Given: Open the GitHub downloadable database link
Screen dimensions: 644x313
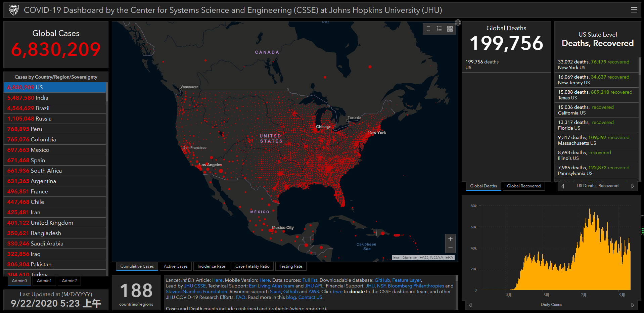Looking at the screenshot, I should click(x=382, y=280).
